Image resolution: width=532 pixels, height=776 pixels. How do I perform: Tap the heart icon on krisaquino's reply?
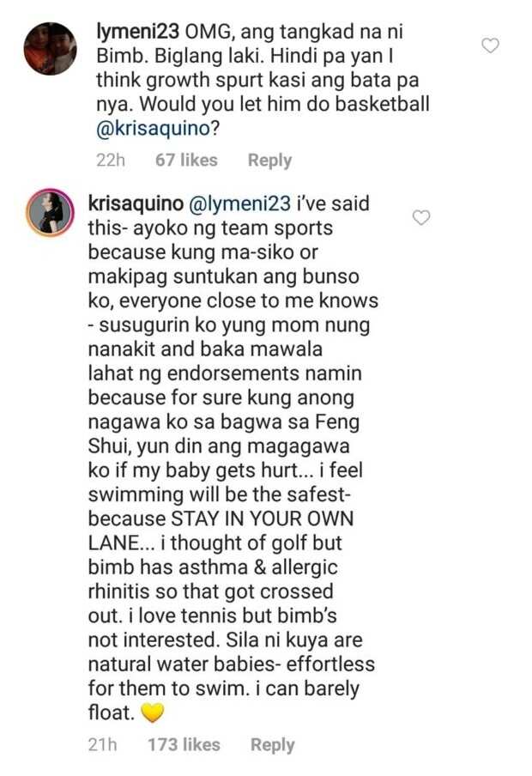click(x=421, y=217)
